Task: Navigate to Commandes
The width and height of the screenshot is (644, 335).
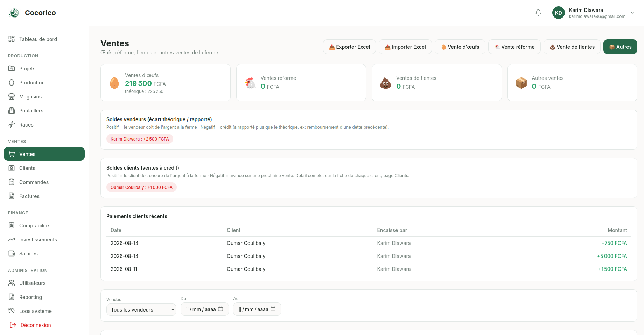Action: (x=44, y=182)
